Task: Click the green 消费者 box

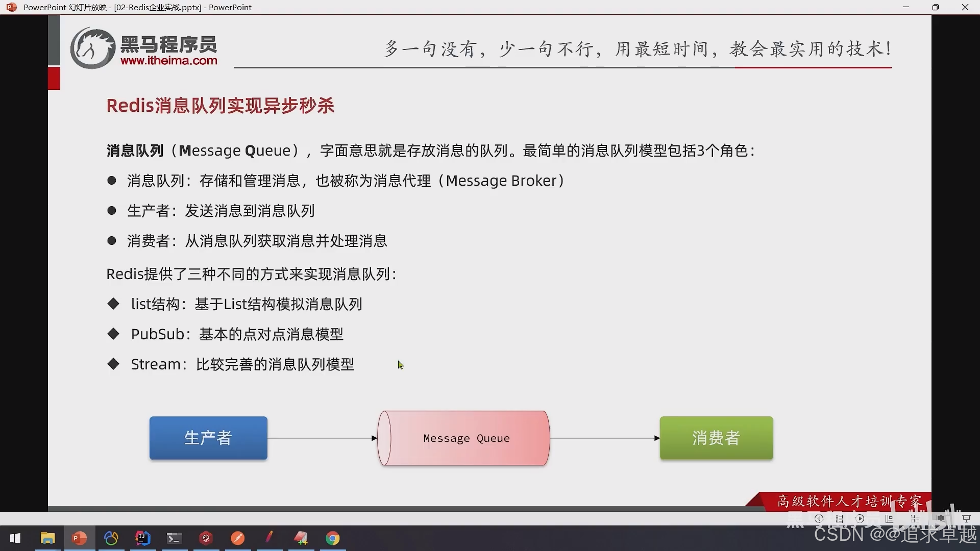Action: (x=716, y=438)
